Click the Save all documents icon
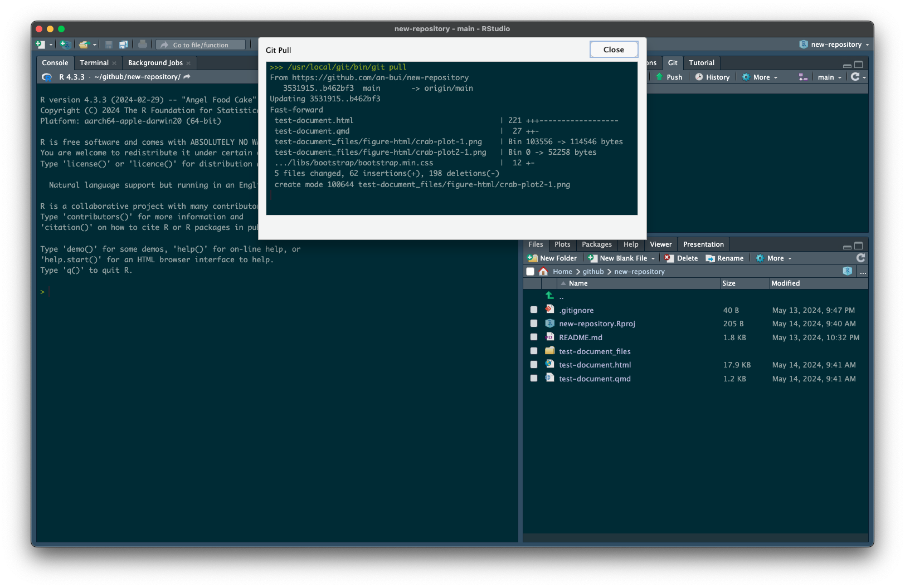 coord(124,45)
